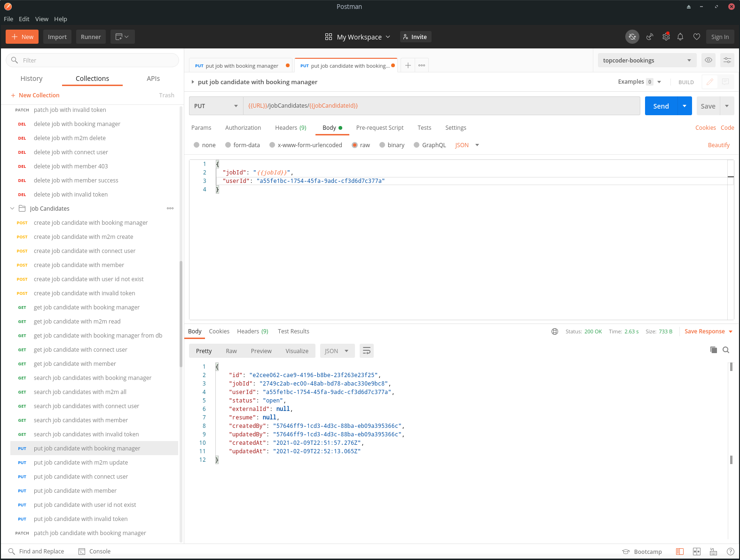Screen dimensions: 740x560
Task: Open the Console panel
Action: tap(94, 552)
